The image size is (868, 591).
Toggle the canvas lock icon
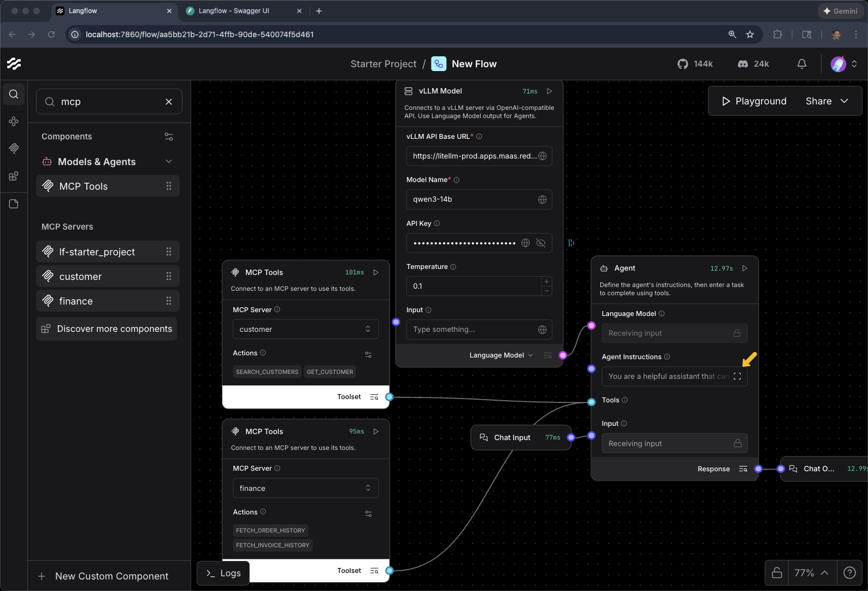(777, 572)
